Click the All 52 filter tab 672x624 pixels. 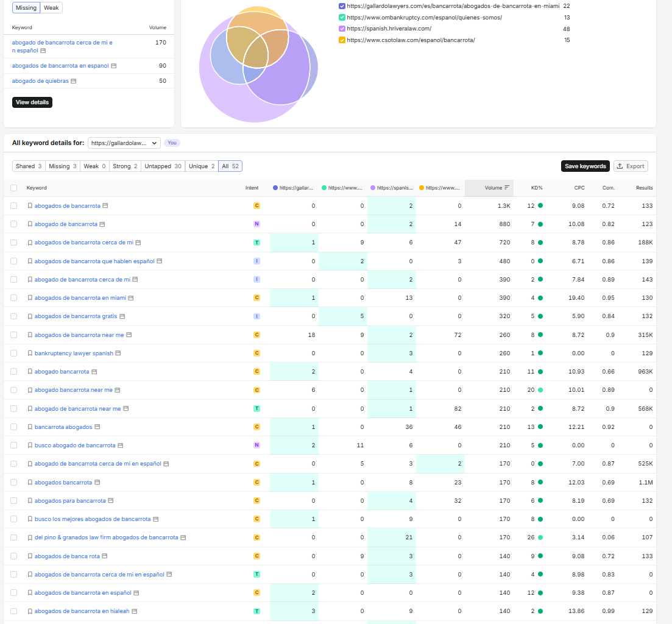point(230,166)
